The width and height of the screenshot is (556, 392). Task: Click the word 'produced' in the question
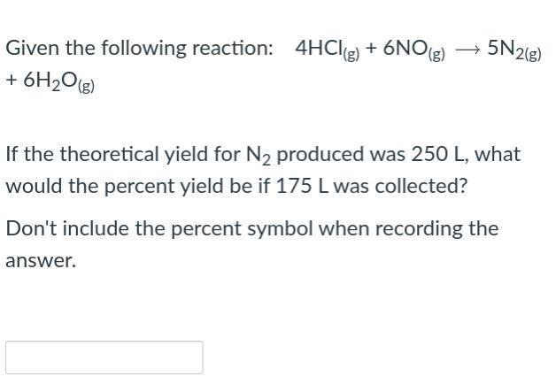coord(314,154)
